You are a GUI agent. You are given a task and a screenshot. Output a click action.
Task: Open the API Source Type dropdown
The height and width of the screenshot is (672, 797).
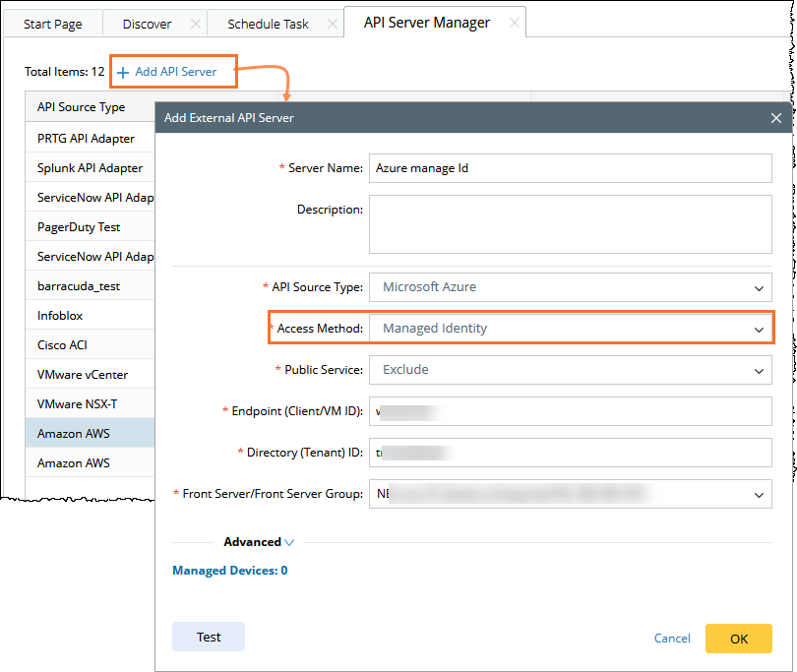click(570, 287)
